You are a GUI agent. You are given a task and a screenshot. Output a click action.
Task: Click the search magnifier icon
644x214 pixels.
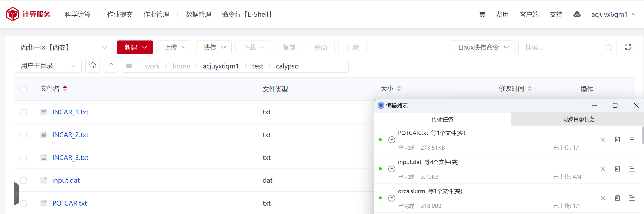pos(609,48)
